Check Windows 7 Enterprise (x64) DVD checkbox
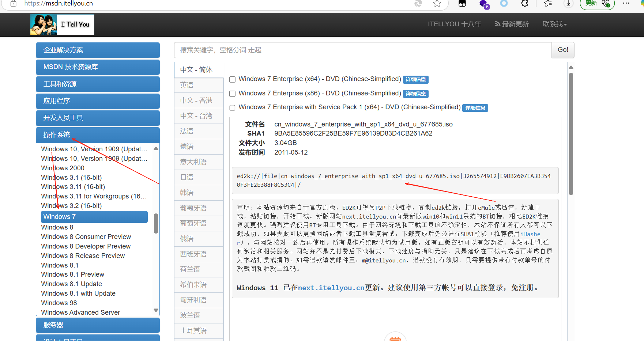This screenshot has width=644, height=341. click(x=232, y=79)
